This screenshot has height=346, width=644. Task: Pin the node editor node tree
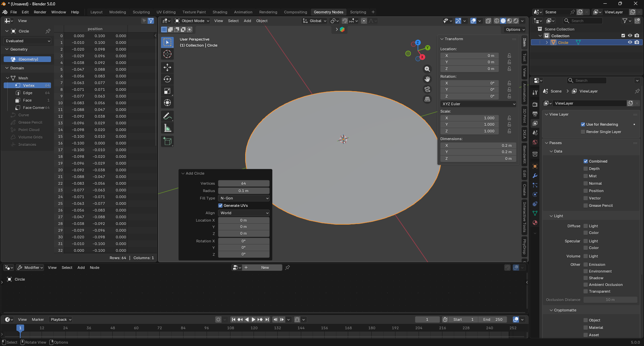coord(287,268)
